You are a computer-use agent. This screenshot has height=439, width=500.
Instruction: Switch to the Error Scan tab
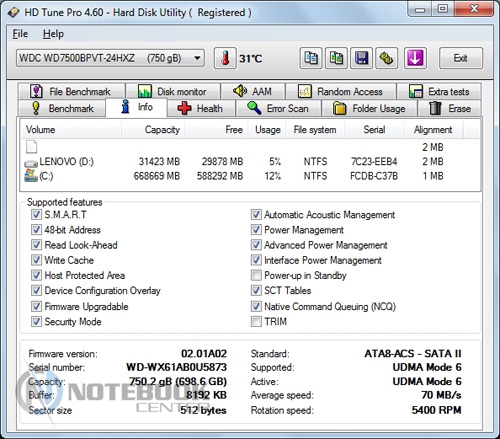(x=278, y=108)
